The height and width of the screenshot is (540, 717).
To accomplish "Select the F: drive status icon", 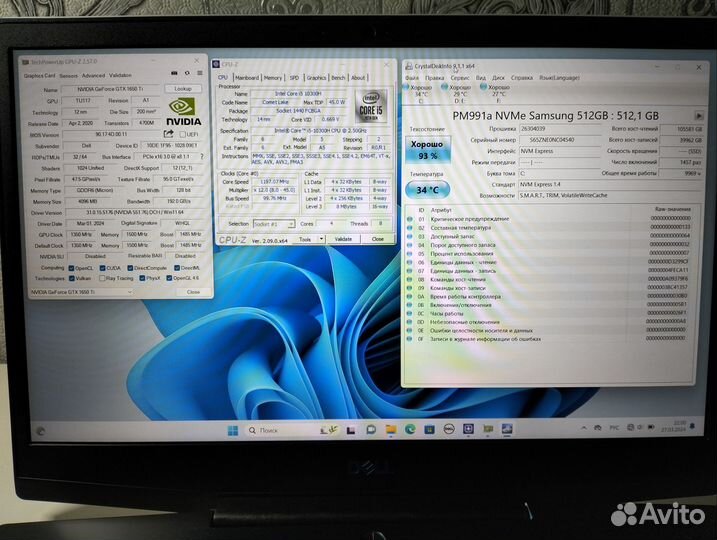I will 483,86.
